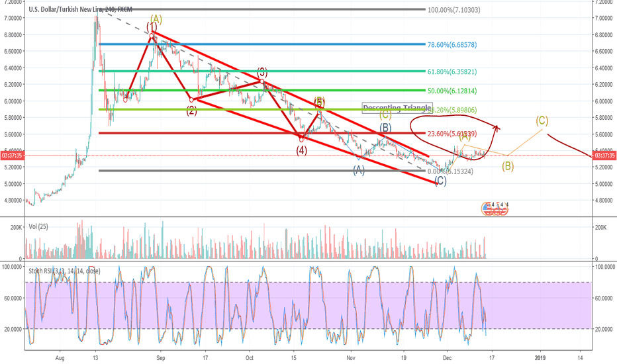Click the red '(1)' Elliott wave label
This screenshot has width=617, height=364.
click(152, 26)
